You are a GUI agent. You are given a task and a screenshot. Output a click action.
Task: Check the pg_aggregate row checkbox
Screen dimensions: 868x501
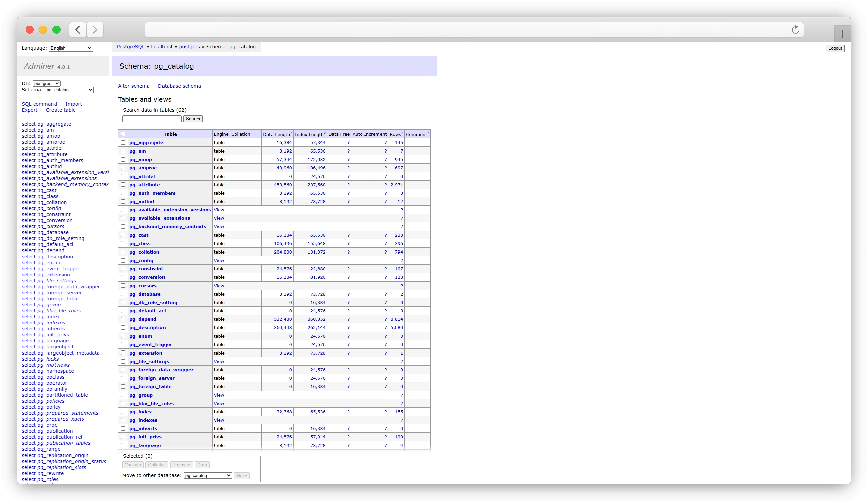(123, 142)
